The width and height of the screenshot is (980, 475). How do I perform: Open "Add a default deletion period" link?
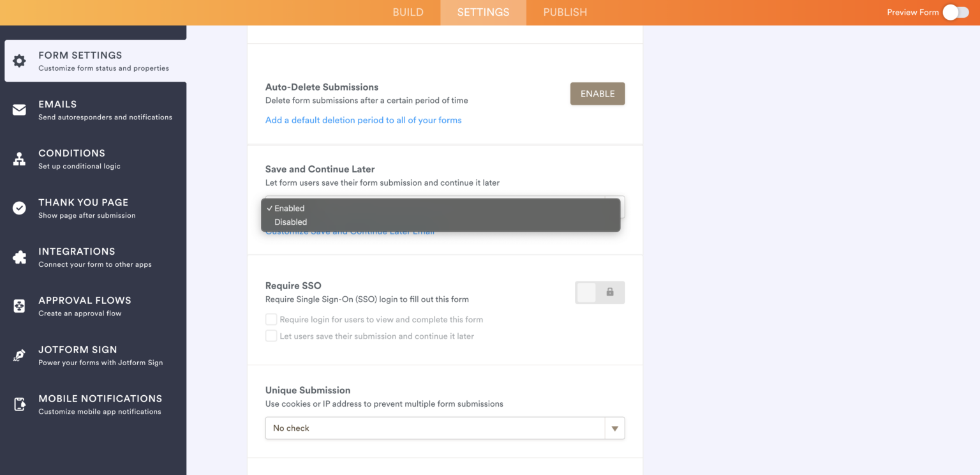pos(363,119)
